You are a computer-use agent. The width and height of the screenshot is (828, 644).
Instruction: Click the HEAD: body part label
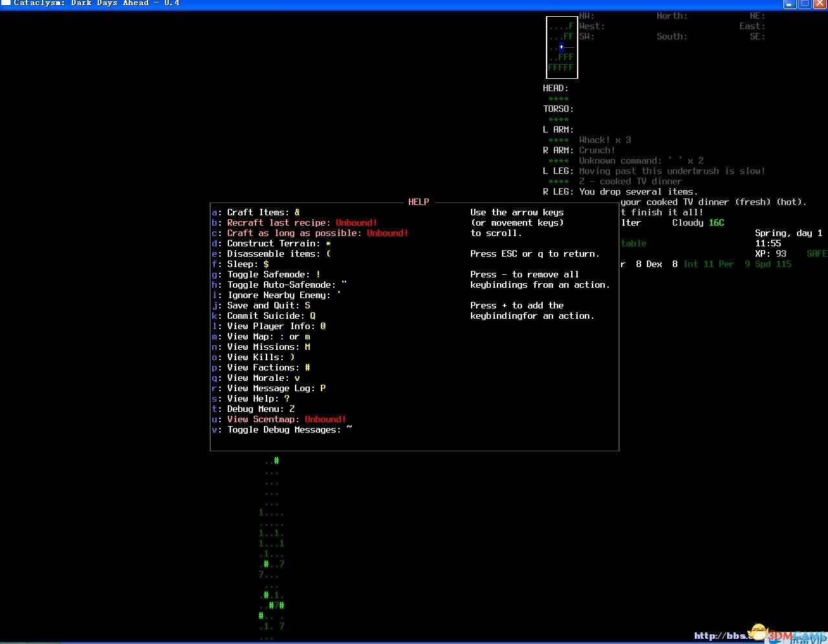[556, 88]
